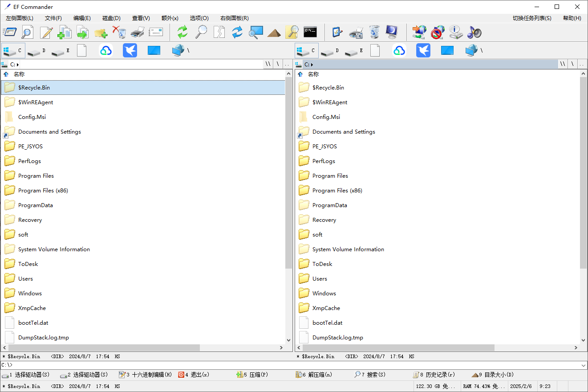Click the checkmark clipboard icon in toolbar
588x392 pixels.
pos(337,32)
